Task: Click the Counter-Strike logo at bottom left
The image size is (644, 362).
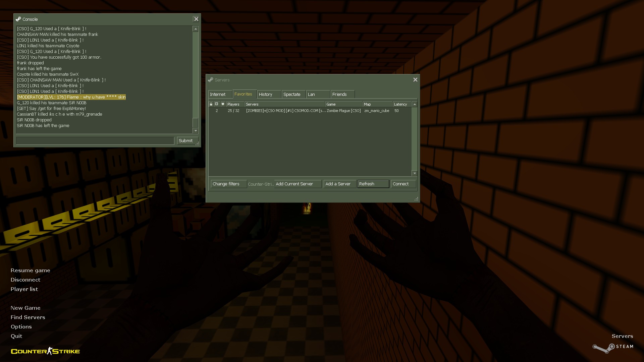Action: coord(45,351)
